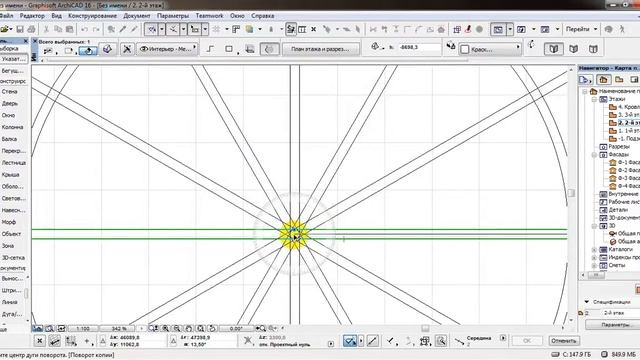Image resolution: width=640 pixels, height=360 pixels.
Task: Click the Undo arrow icon
Action: [x=84, y=29]
